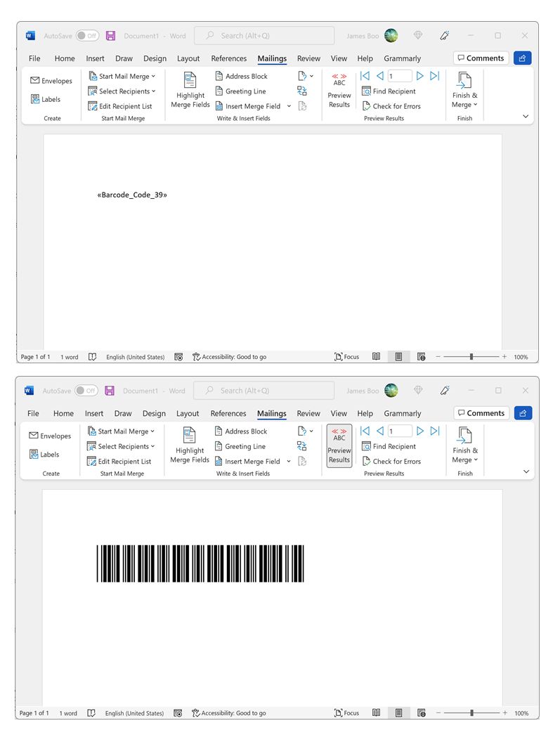The image size is (560, 742).
Task: Open Layout tab in bottom window
Action: (x=188, y=413)
